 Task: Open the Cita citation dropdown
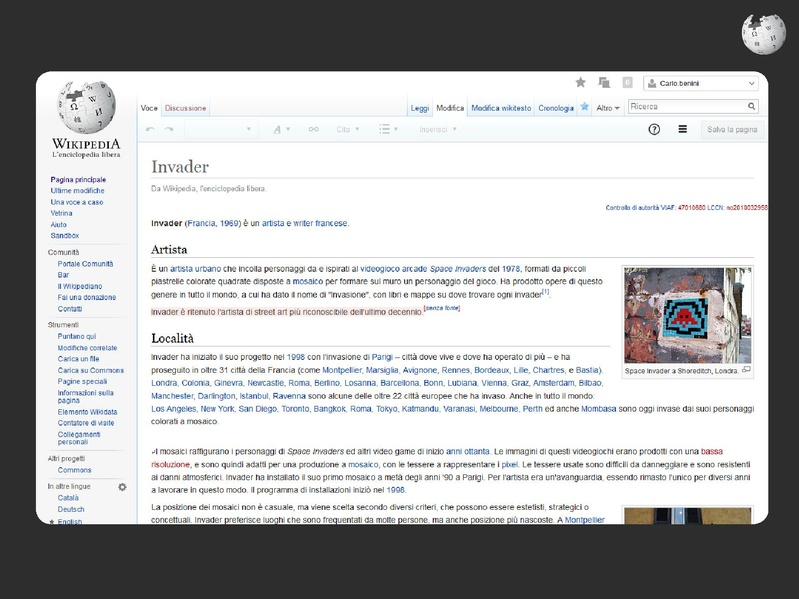[348, 129]
